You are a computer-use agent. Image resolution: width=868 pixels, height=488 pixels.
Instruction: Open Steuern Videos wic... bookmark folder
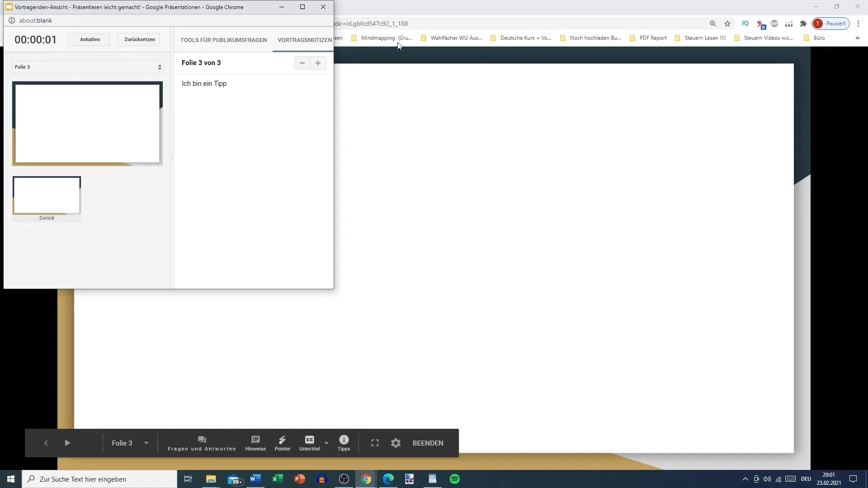(x=764, y=38)
